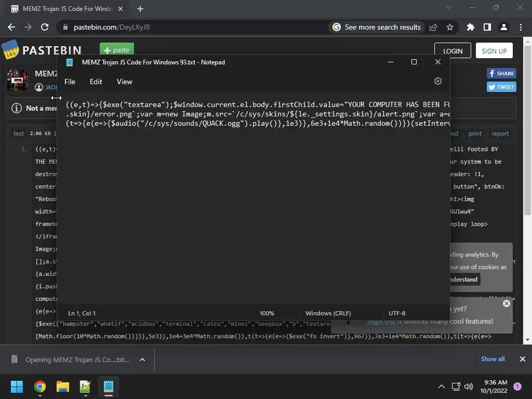Click the user icon beside the author name
Viewport: 532px width, 399px height.
39,87
